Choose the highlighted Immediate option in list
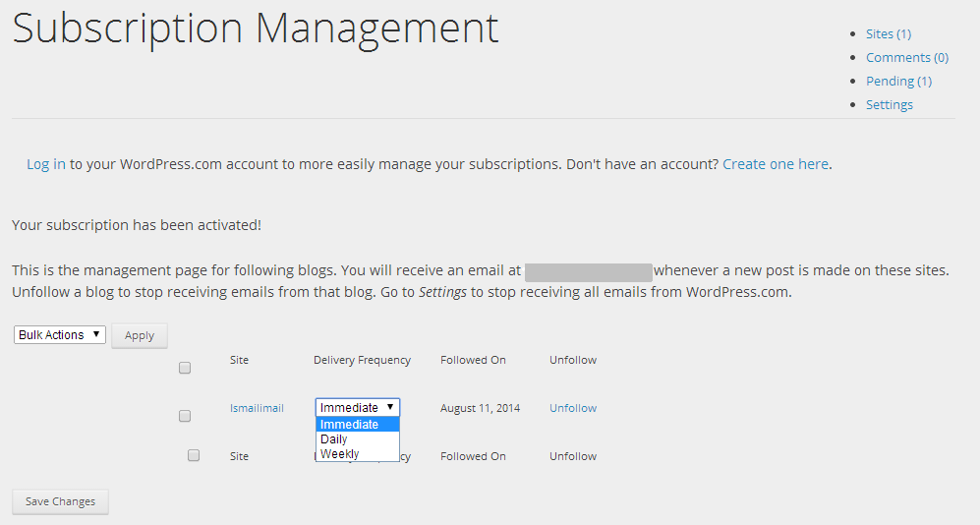980x525 pixels. (x=357, y=425)
